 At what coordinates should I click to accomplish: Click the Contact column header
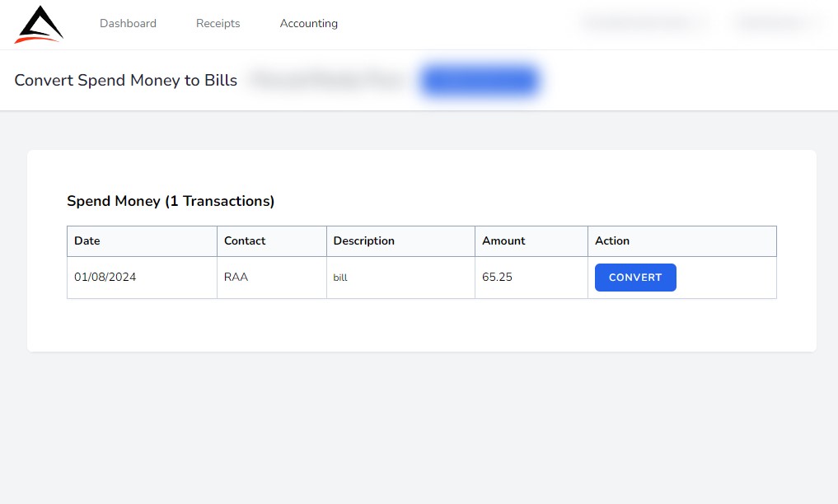245,241
